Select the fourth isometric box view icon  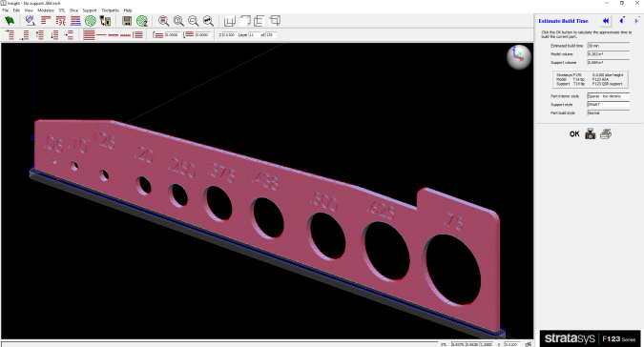275,21
